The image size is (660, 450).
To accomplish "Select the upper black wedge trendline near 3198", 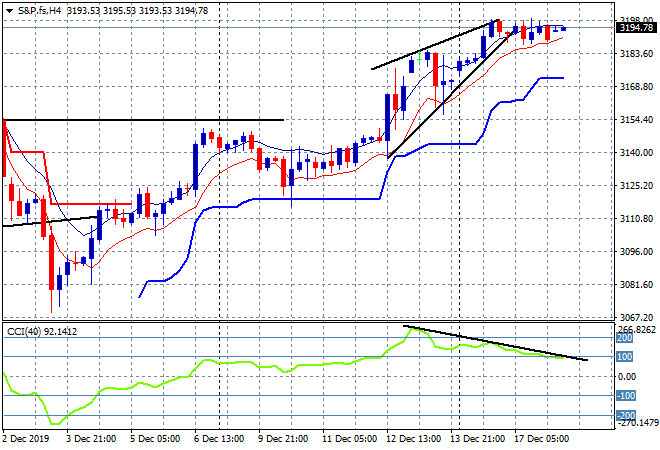I will tap(435, 44).
